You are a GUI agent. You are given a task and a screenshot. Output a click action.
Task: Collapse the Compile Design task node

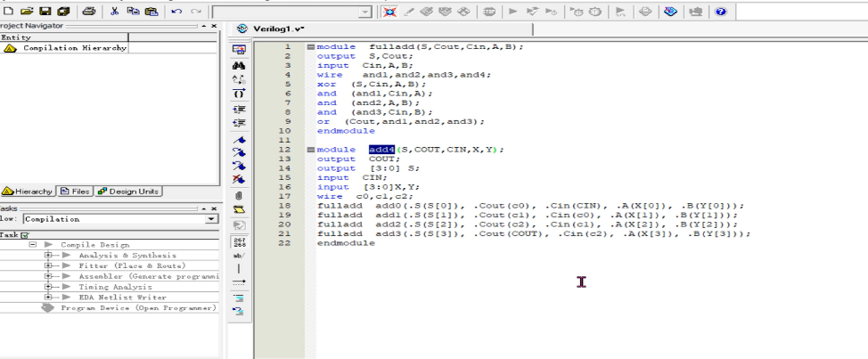(33, 244)
